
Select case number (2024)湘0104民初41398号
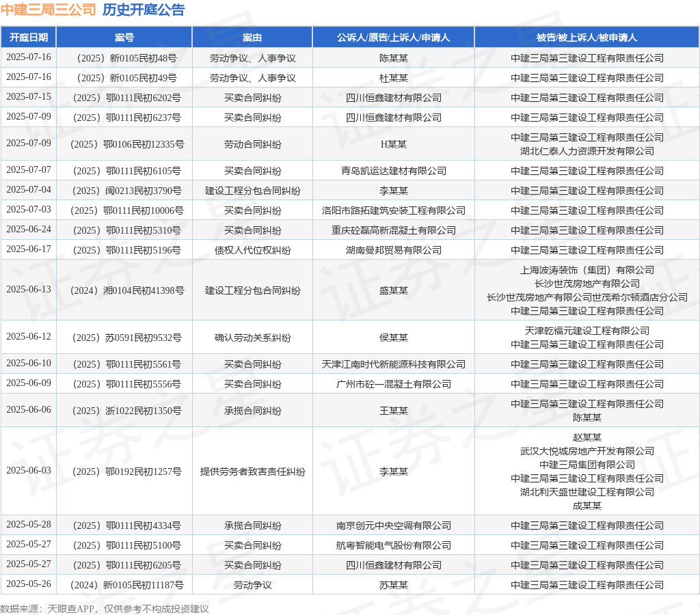[x=126, y=290]
